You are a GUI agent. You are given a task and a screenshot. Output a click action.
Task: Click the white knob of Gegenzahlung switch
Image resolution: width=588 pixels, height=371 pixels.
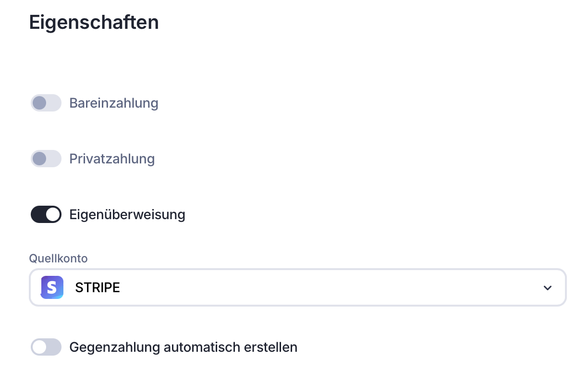click(x=39, y=347)
